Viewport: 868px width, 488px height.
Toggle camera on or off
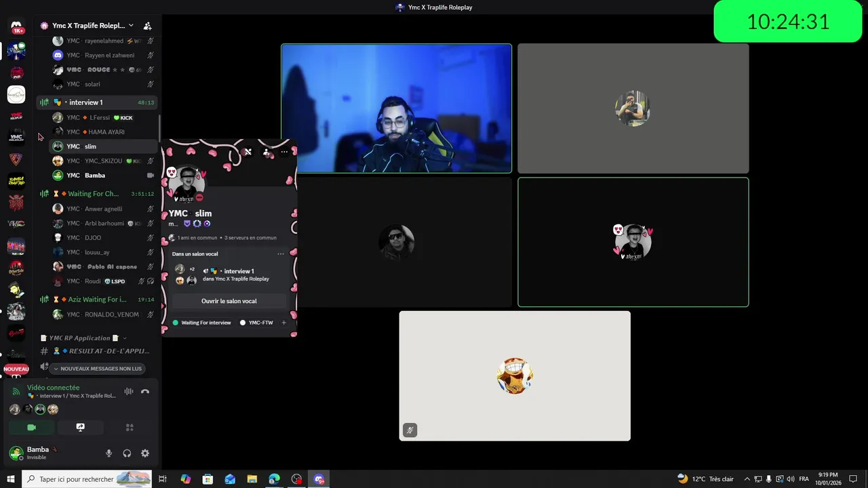[x=31, y=428]
